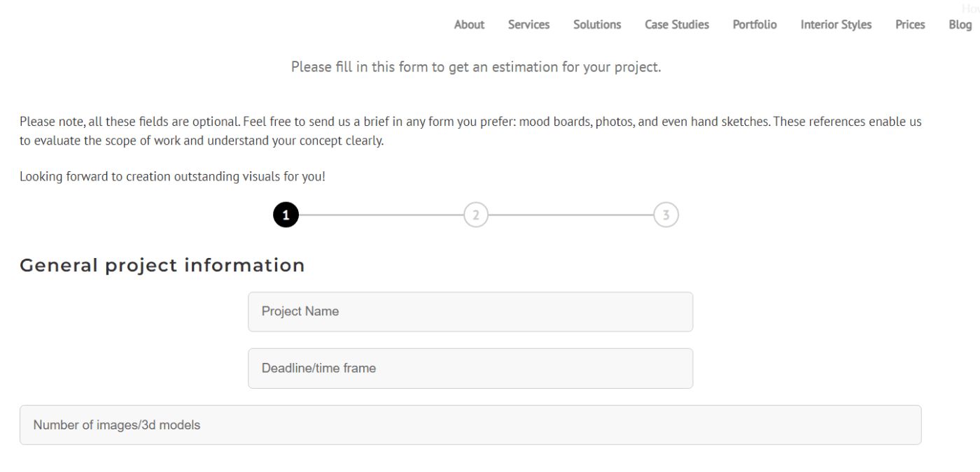Select Services in the navigation bar
Viewport: 980px width, 472px height.
pos(528,24)
